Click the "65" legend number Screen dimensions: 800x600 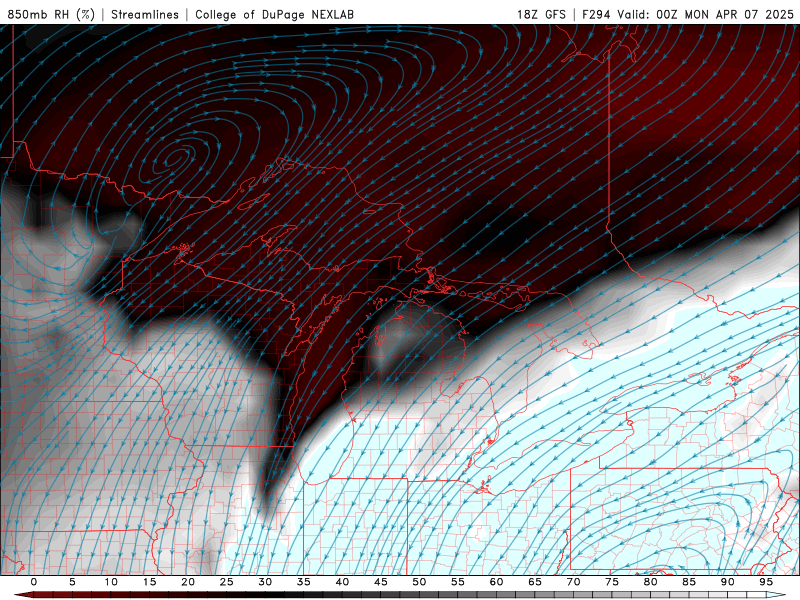click(x=535, y=582)
